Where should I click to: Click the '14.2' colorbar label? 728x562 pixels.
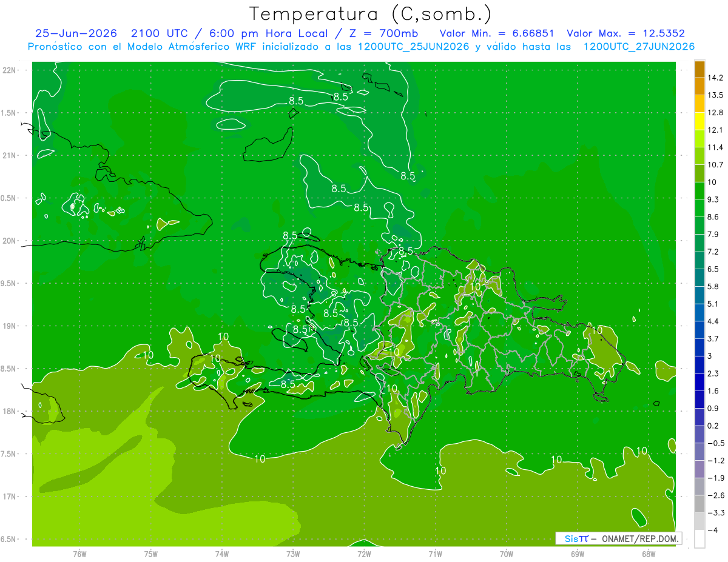tap(716, 78)
